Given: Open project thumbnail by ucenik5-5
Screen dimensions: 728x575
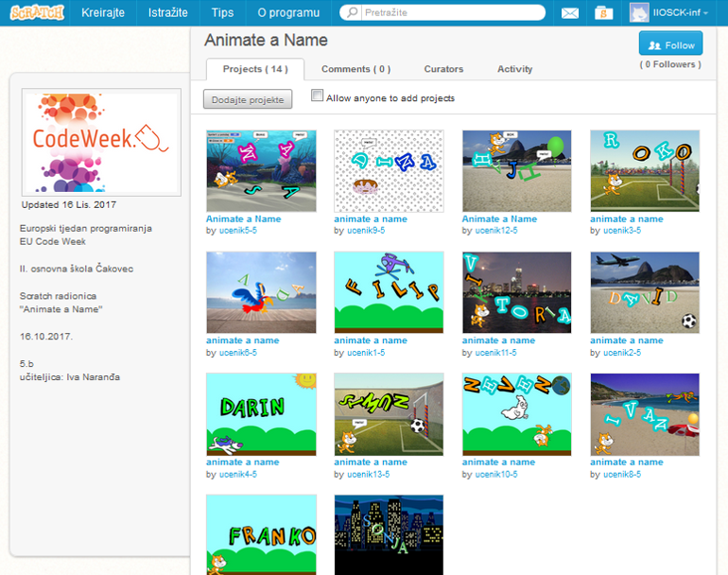Looking at the screenshot, I should [261, 171].
